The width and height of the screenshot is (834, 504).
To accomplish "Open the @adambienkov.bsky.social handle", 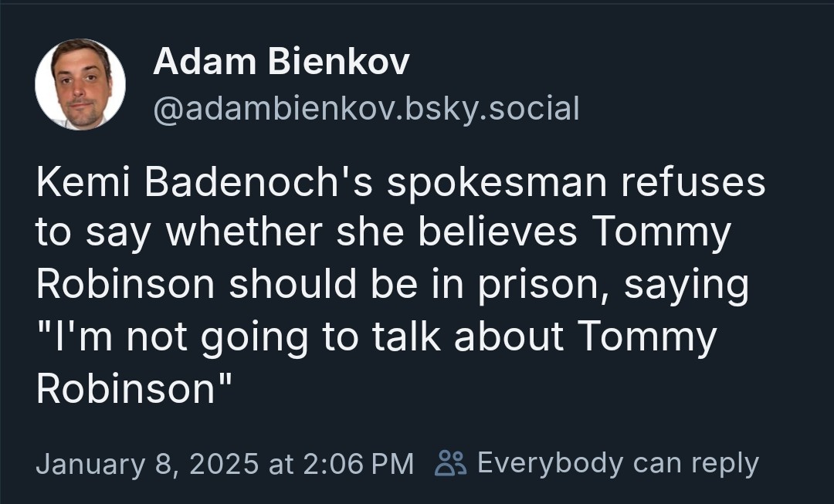I will tap(366, 109).
